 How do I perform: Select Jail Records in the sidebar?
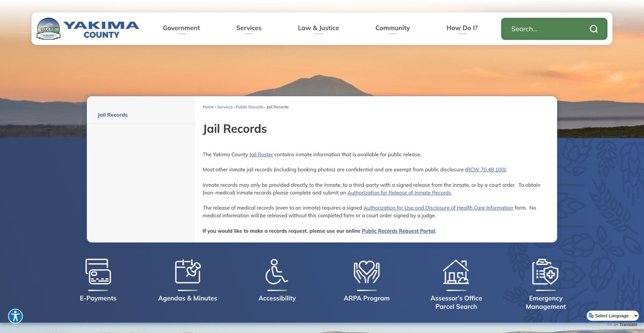click(x=113, y=115)
